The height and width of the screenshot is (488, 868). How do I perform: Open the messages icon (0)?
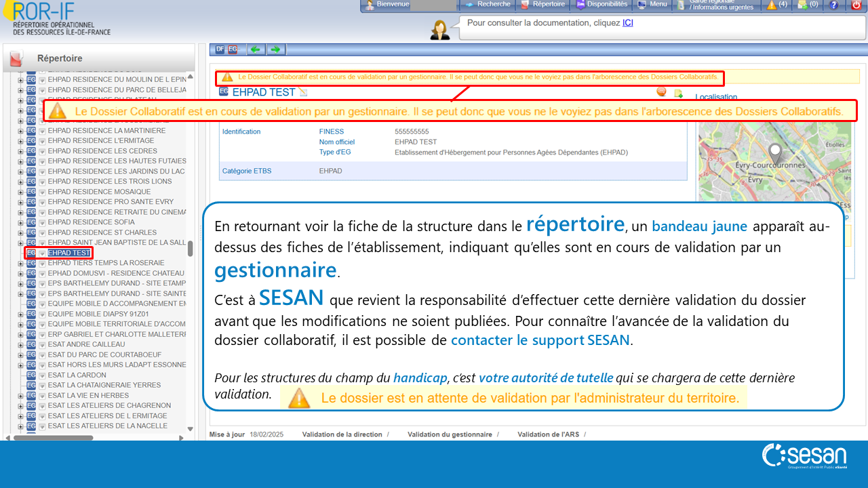[x=808, y=5]
